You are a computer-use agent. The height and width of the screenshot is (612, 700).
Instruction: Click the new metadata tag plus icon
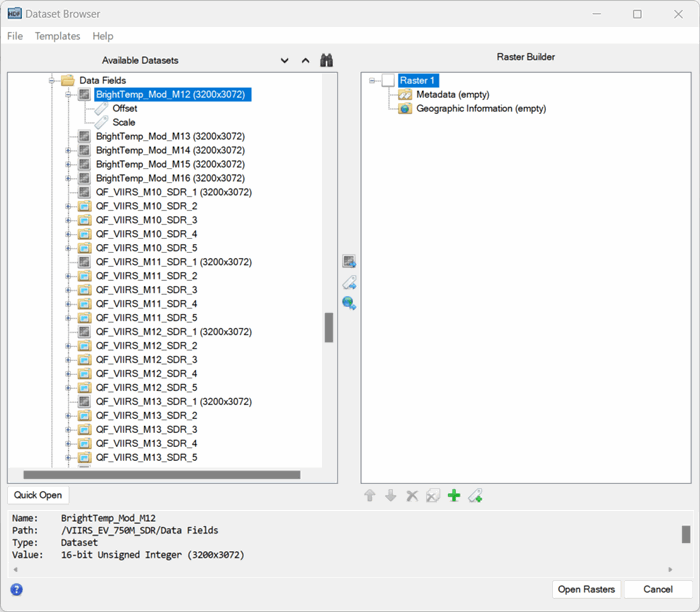[475, 495]
